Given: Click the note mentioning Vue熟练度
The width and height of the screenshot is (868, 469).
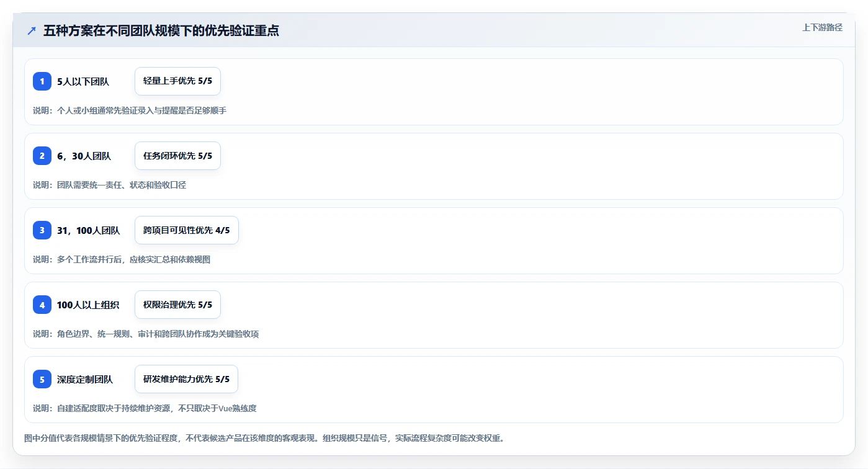Looking at the screenshot, I should point(145,408).
